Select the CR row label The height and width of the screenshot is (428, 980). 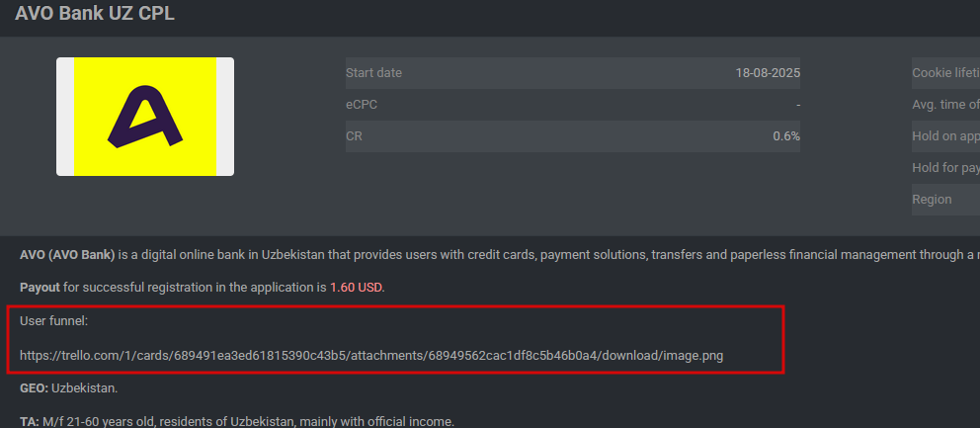[354, 136]
